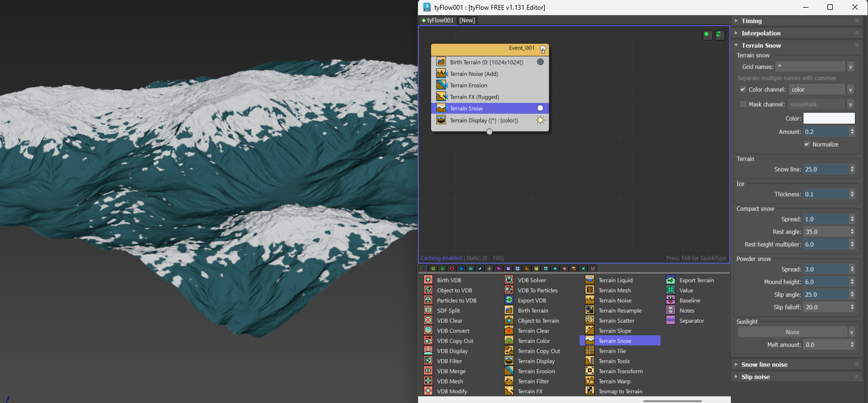Toggle the Event_001 lightbulb enable icon
Image resolution: width=868 pixels, height=403 pixels.
(x=543, y=49)
